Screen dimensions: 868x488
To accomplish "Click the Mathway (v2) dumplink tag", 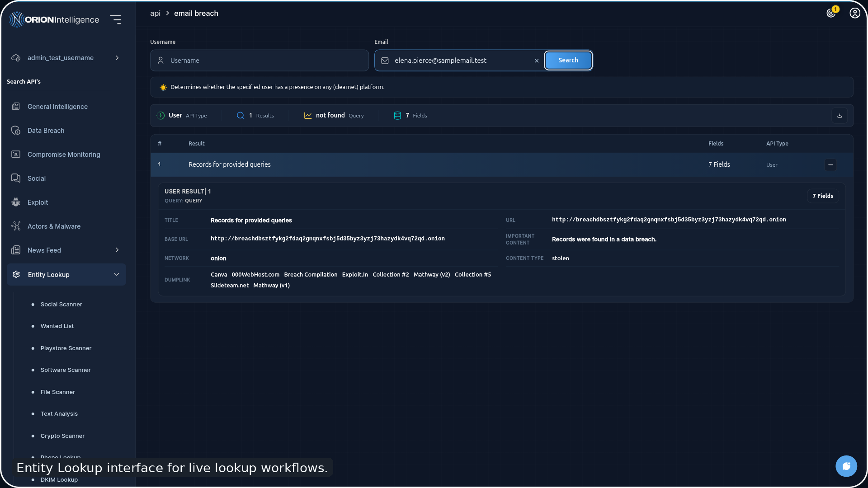I will tap(432, 275).
